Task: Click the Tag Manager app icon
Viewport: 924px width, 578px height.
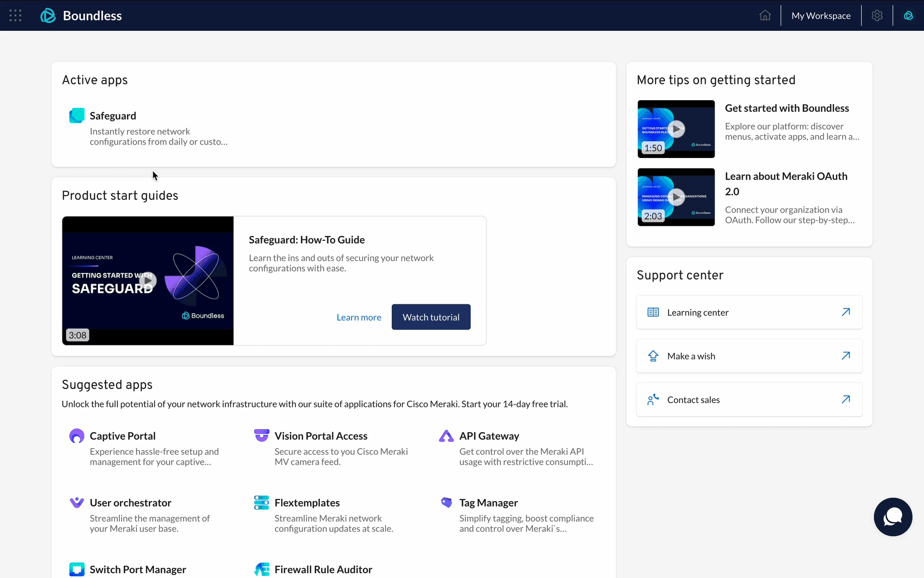Action: tap(446, 502)
